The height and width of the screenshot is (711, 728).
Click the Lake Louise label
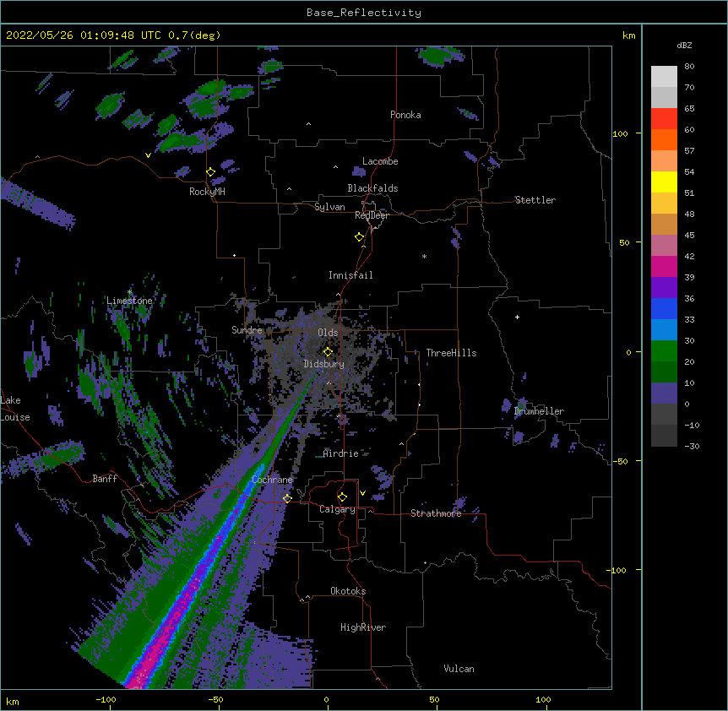pos(15,409)
